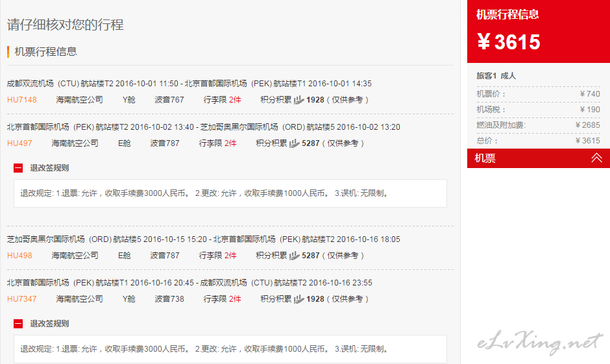
Task: Click 波音767 aircraft type on HU7148 row
Action: (x=169, y=100)
